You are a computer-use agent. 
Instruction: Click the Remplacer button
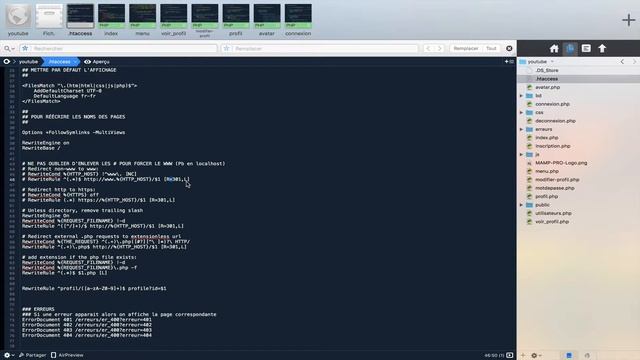click(x=466, y=48)
